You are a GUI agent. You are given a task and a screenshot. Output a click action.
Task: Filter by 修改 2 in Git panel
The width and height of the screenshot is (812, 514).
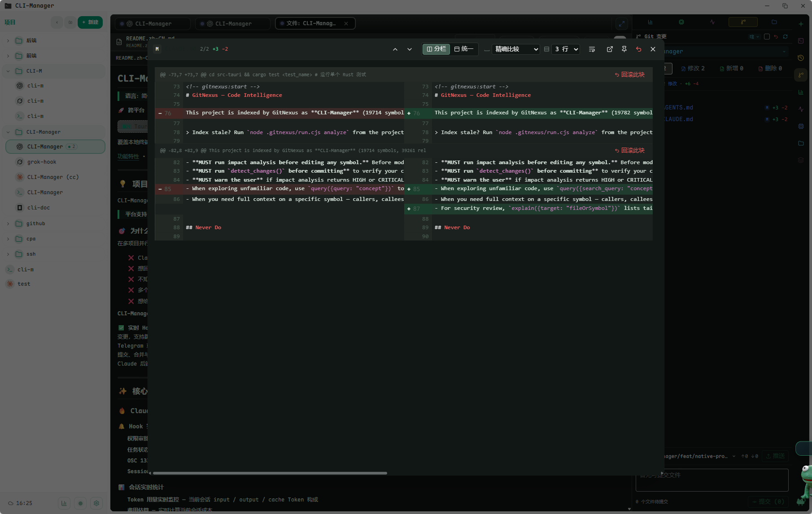[x=693, y=69]
